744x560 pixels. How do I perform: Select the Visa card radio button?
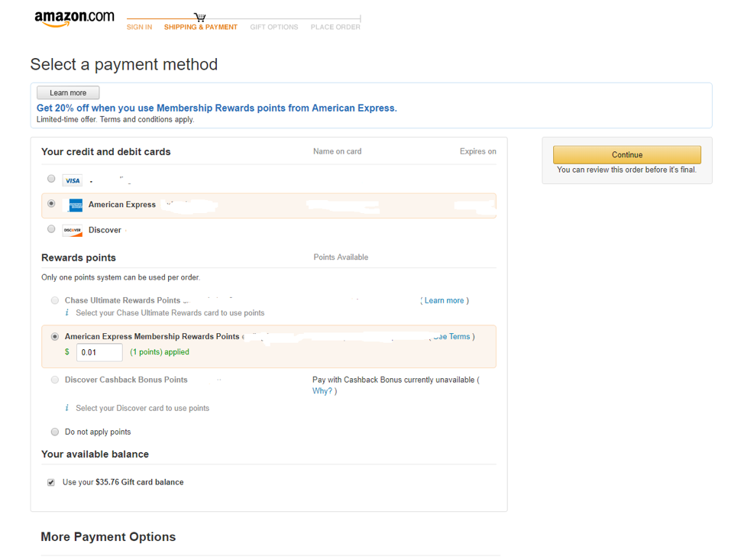click(51, 179)
